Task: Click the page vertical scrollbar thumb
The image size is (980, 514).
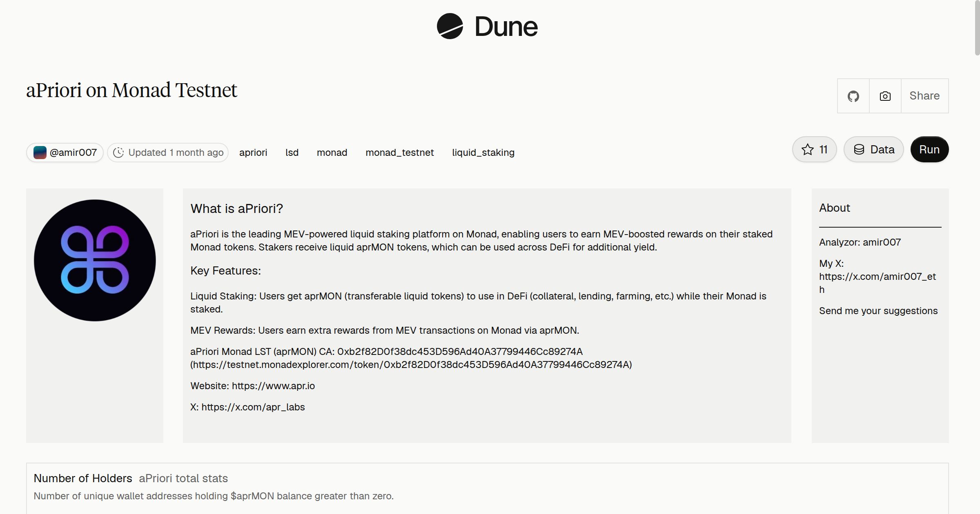Action: (x=977, y=28)
